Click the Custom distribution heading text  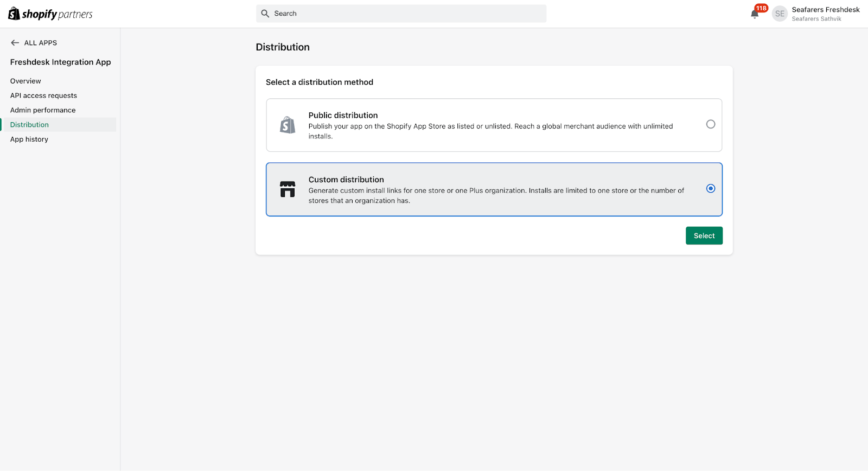pyautogui.click(x=346, y=180)
